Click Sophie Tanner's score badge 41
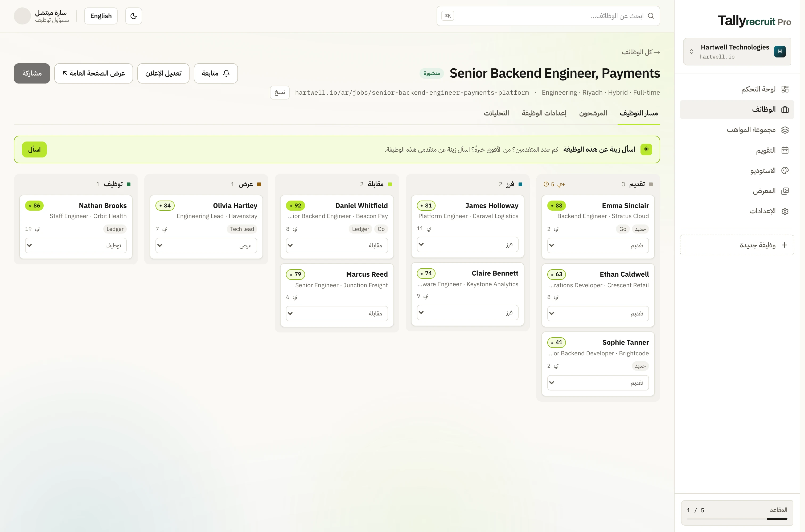 (x=556, y=342)
